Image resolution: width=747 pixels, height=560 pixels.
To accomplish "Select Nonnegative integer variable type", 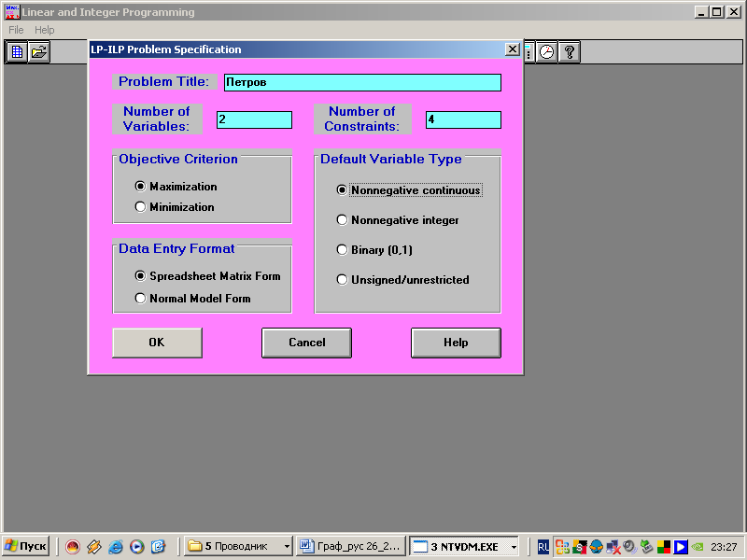I will pyautogui.click(x=342, y=220).
